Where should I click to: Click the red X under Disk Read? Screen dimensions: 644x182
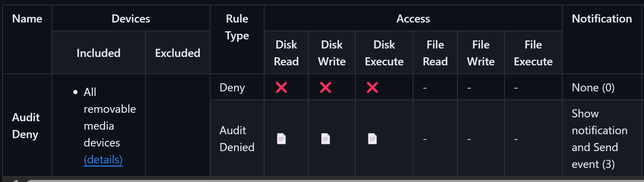pyautogui.click(x=281, y=87)
